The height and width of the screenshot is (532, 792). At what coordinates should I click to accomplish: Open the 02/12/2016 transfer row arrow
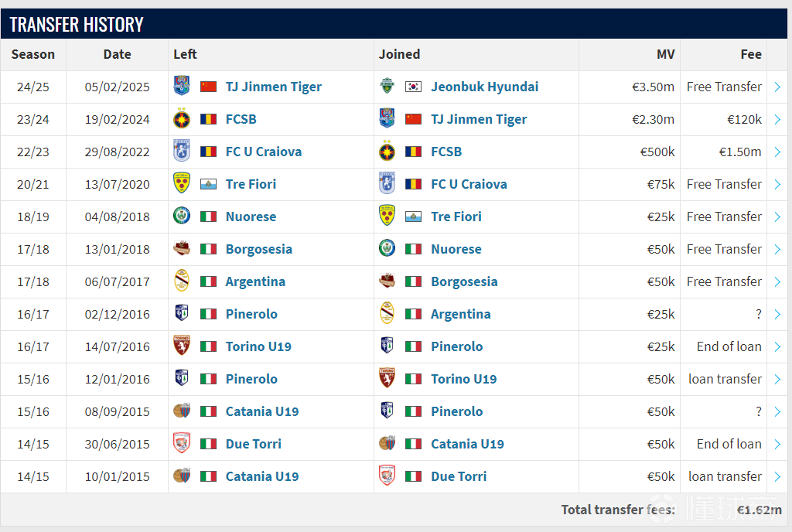click(x=777, y=314)
